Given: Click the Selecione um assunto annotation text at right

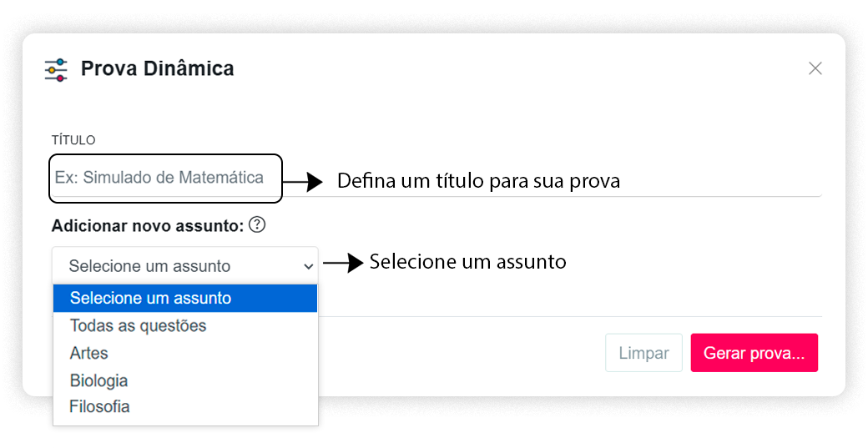Looking at the screenshot, I should [467, 262].
